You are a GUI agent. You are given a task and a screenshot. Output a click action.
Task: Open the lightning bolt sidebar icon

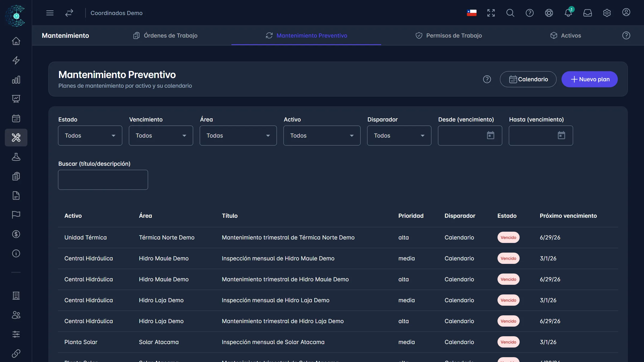coord(16,60)
